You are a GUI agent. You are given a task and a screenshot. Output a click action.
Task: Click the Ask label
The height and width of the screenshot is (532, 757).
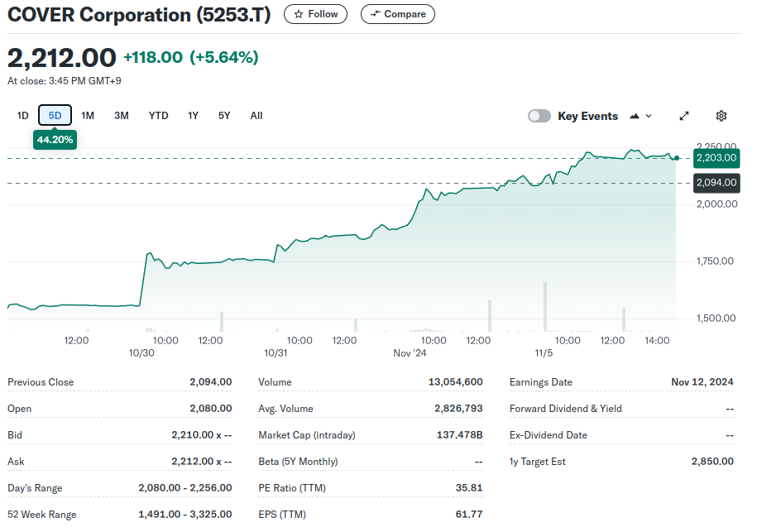(x=16, y=462)
